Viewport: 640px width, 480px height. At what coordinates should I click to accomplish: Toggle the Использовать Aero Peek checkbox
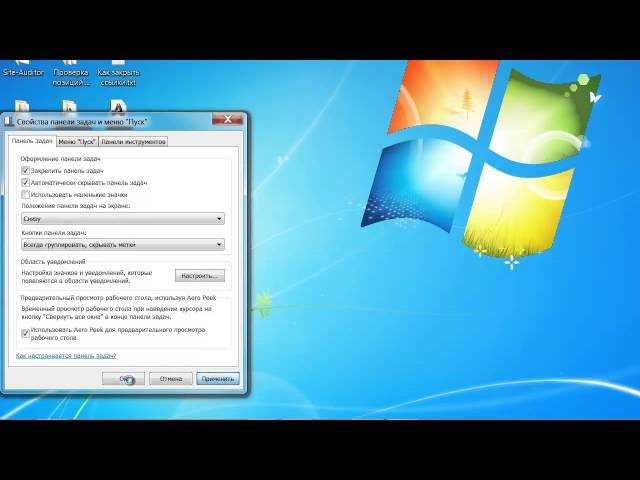(x=25, y=333)
